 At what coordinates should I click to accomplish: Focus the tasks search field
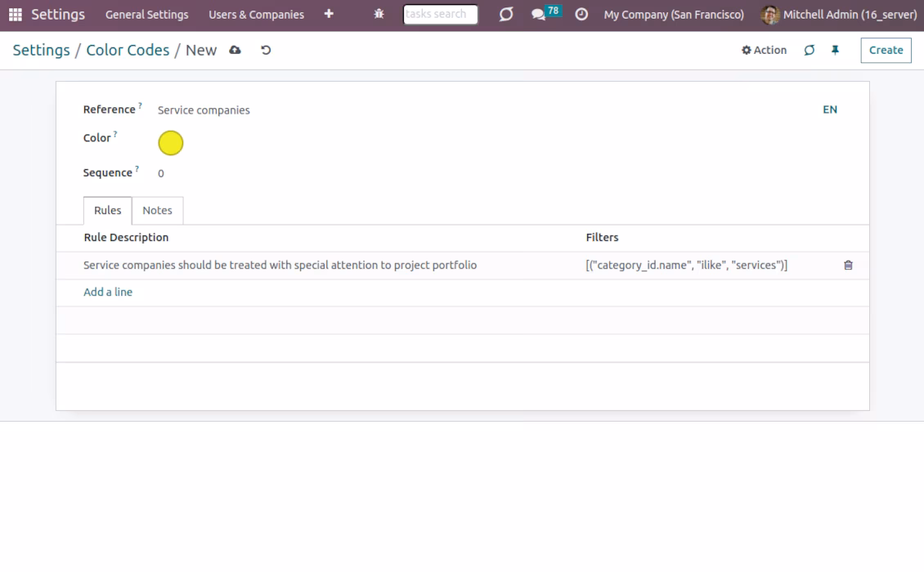pyautogui.click(x=440, y=14)
